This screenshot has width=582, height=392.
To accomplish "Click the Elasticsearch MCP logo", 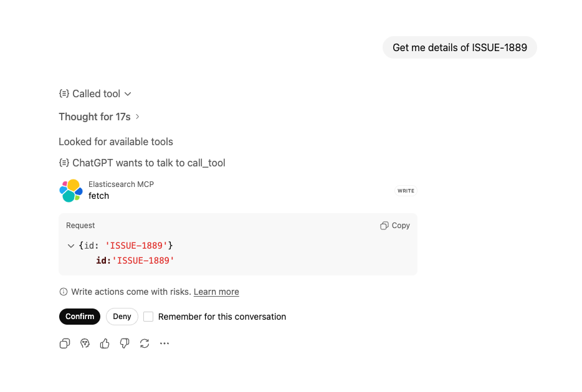I will tap(70, 190).
